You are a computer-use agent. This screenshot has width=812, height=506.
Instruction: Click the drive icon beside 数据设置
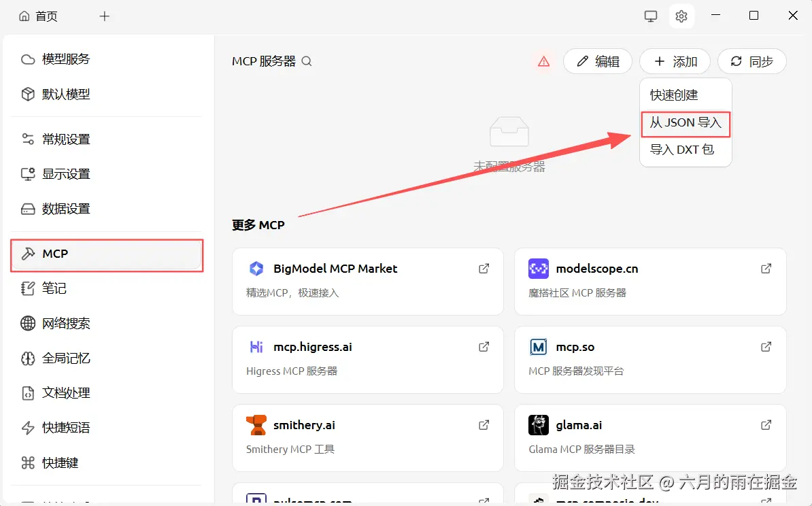[x=28, y=209]
